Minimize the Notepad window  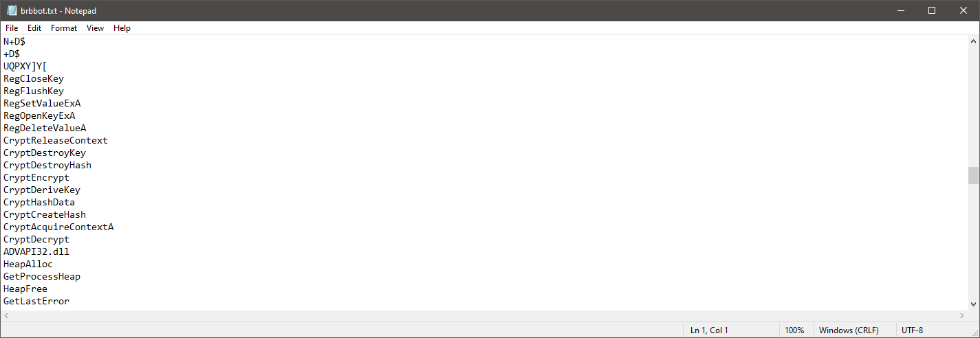click(x=900, y=10)
